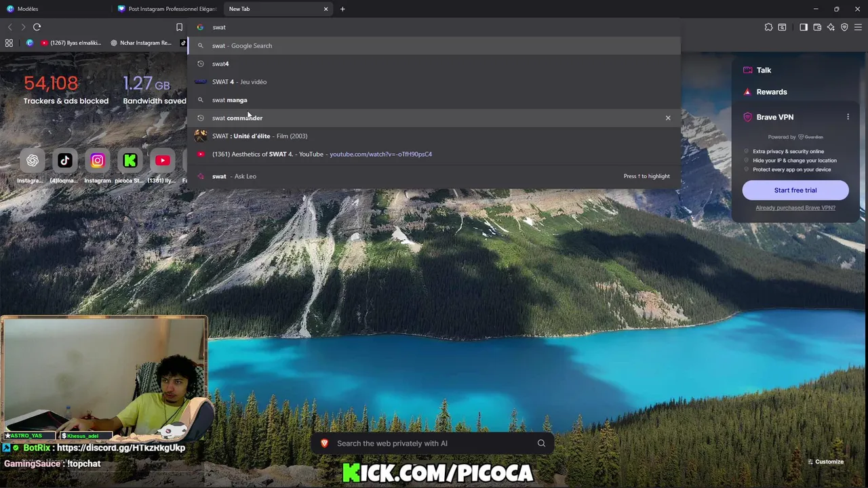Choose the 'swat4' history suggestion

(434, 64)
